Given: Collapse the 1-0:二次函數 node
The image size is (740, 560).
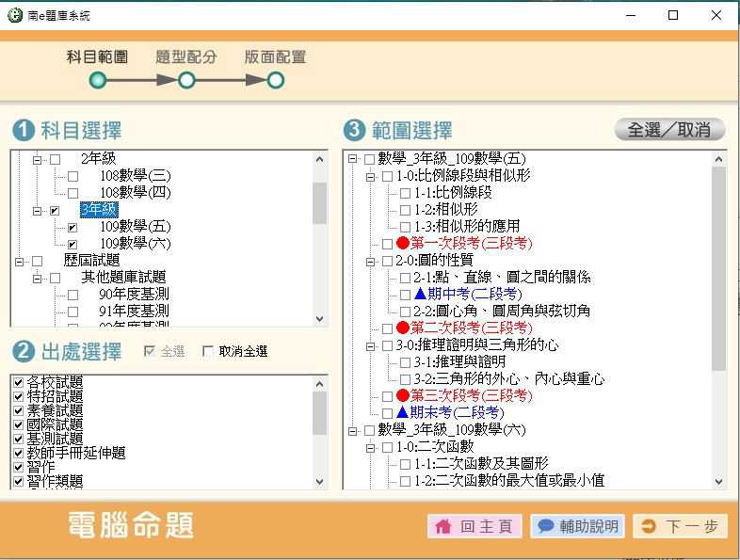Looking at the screenshot, I should point(371,447).
